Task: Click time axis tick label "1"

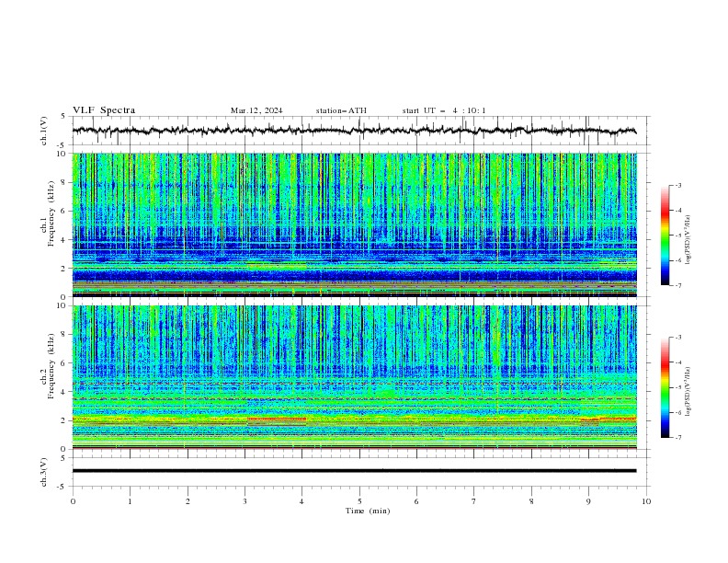Action: [x=130, y=501]
